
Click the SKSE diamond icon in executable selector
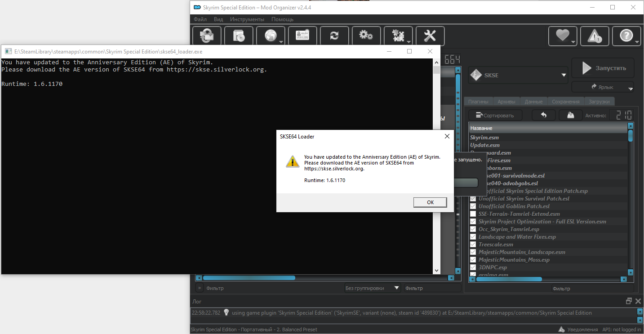coord(475,75)
